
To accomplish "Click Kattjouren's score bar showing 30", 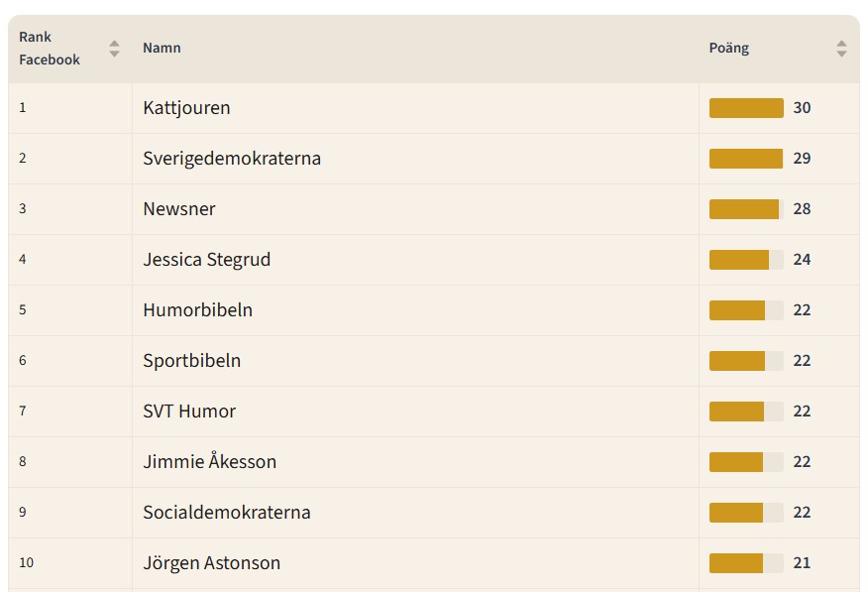I will 746,108.
